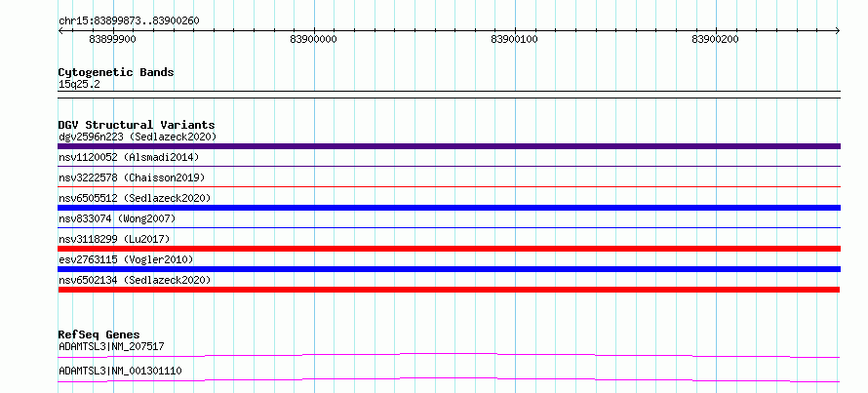Select variant label nsv3118299 (Lu2017)
The width and height of the screenshot is (868, 393).
pos(114,239)
